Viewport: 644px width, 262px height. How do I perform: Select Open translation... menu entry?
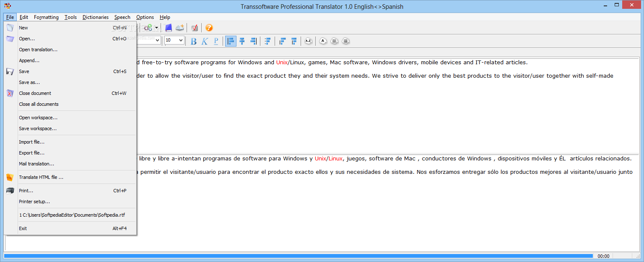click(70, 50)
